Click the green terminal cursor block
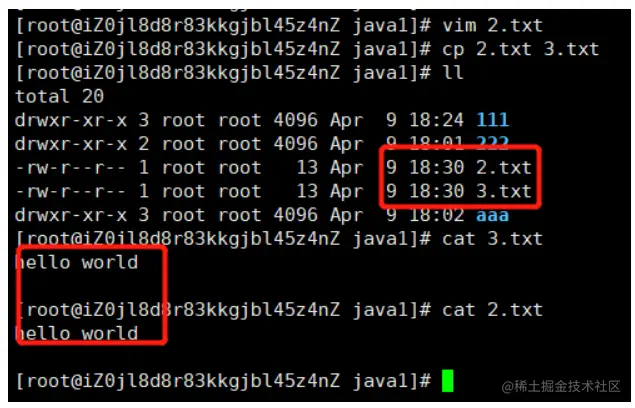 [x=447, y=380]
